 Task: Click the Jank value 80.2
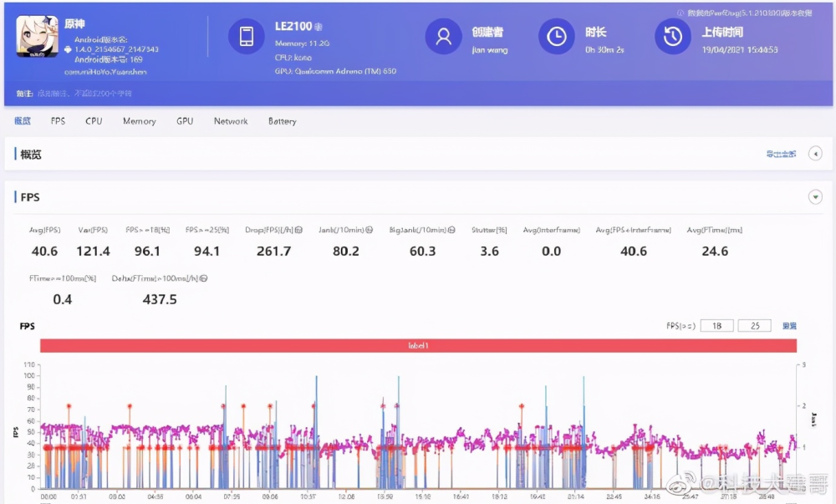[346, 251]
